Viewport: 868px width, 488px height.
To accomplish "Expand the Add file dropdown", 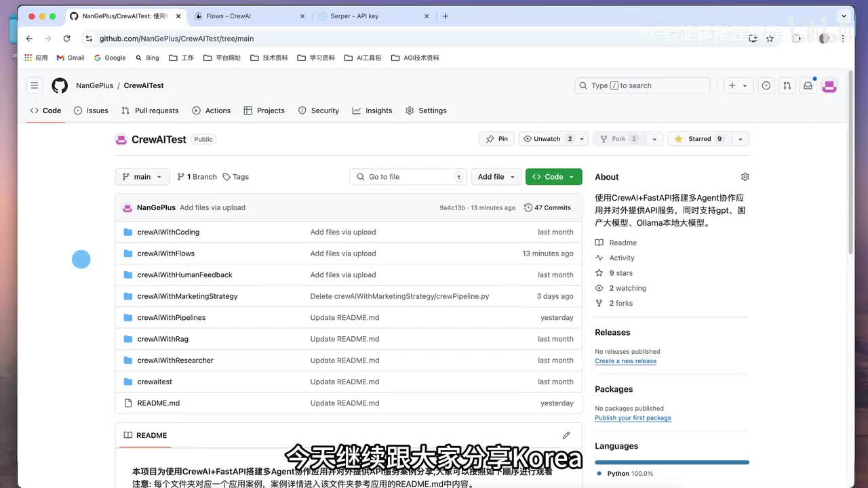I will 496,177.
